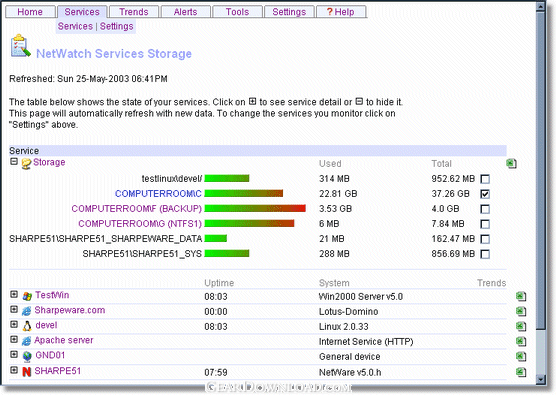This screenshot has width=556, height=395.
Task: Open the trends icon for Sharpeware.com
Action: [x=521, y=311]
